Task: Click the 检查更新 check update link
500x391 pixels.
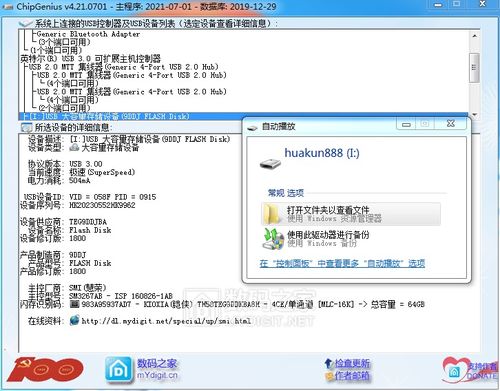Action: (x=352, y=363)
